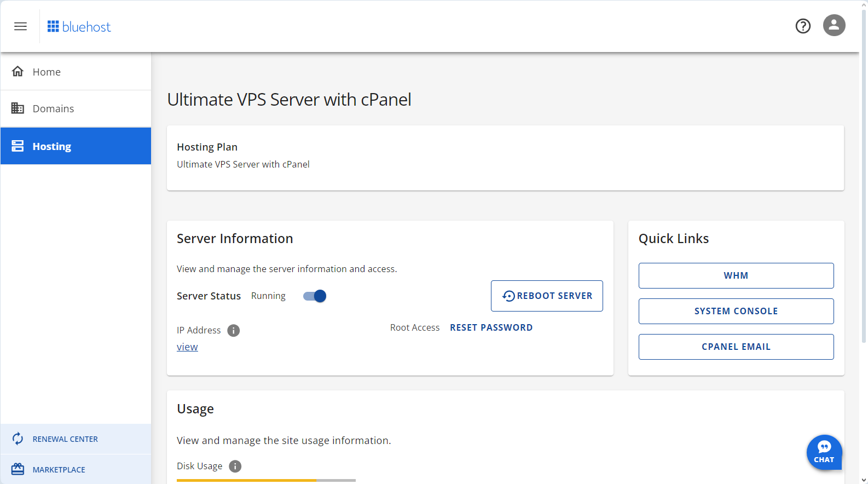Open the hamburger navigation menu
The image size is (868, 484).
20,26
